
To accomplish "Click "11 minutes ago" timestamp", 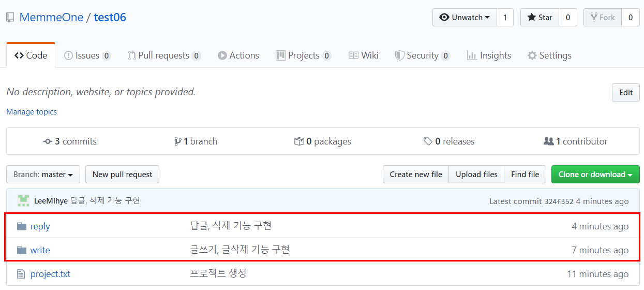I will 598,274.
